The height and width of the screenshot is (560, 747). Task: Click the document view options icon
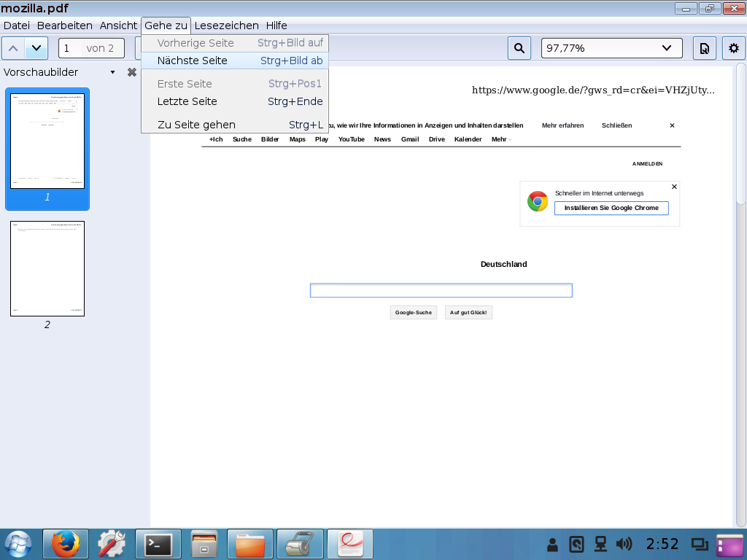pos(704,48)
